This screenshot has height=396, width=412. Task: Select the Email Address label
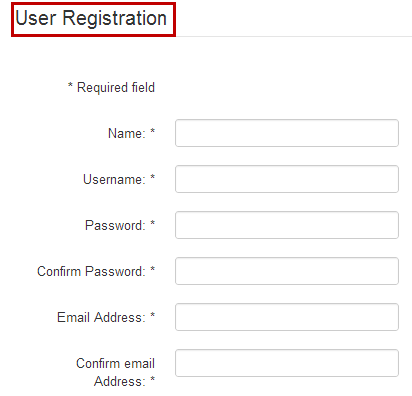101,317
